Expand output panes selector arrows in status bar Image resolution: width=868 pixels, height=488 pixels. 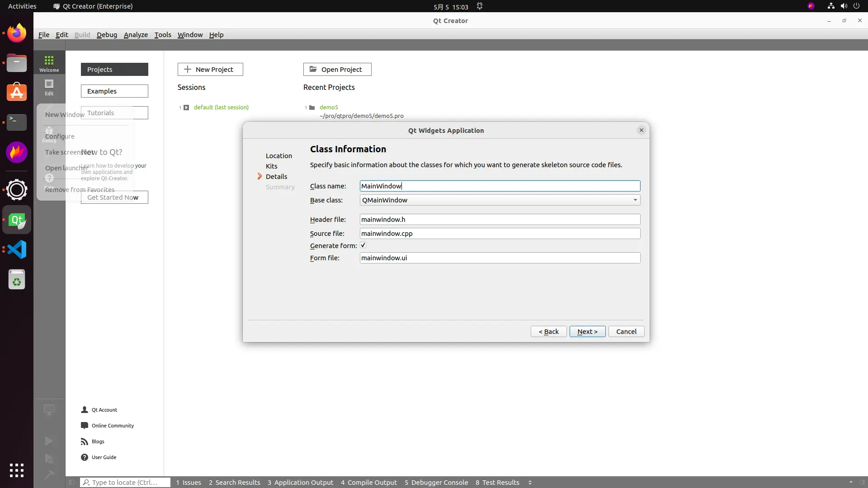[x=530, y=483]
